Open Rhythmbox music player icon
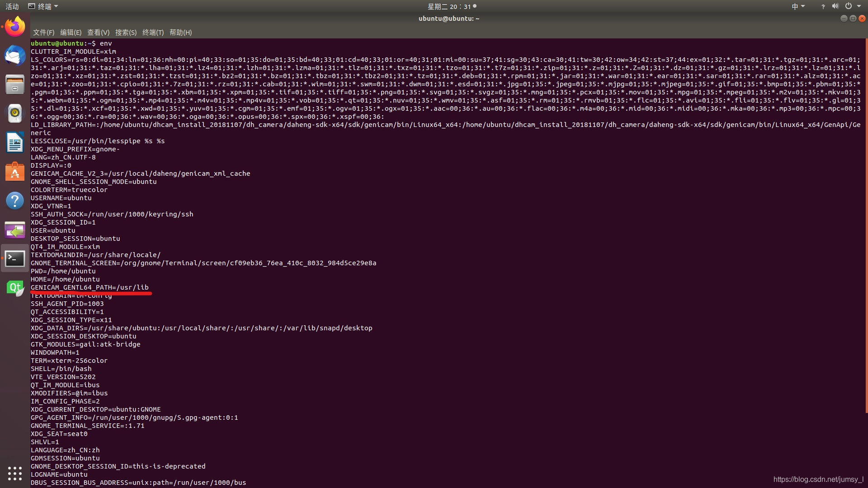 pos(15,113)
